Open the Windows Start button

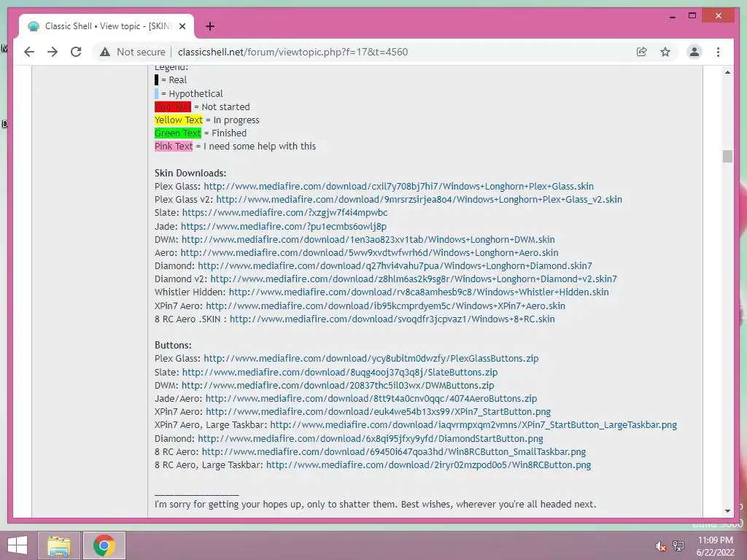pos(18,545)
